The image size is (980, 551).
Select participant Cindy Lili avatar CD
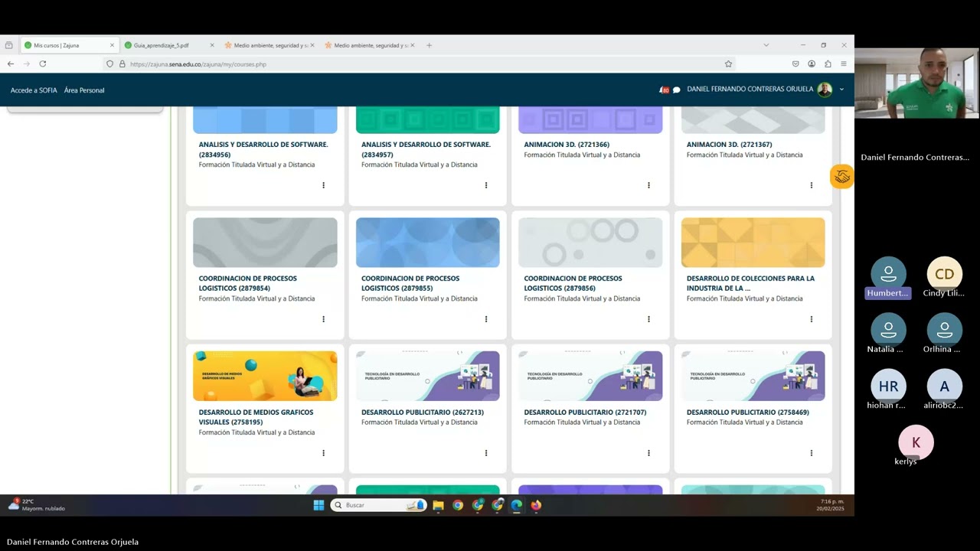pyautogui.click(x=944, y=274)
